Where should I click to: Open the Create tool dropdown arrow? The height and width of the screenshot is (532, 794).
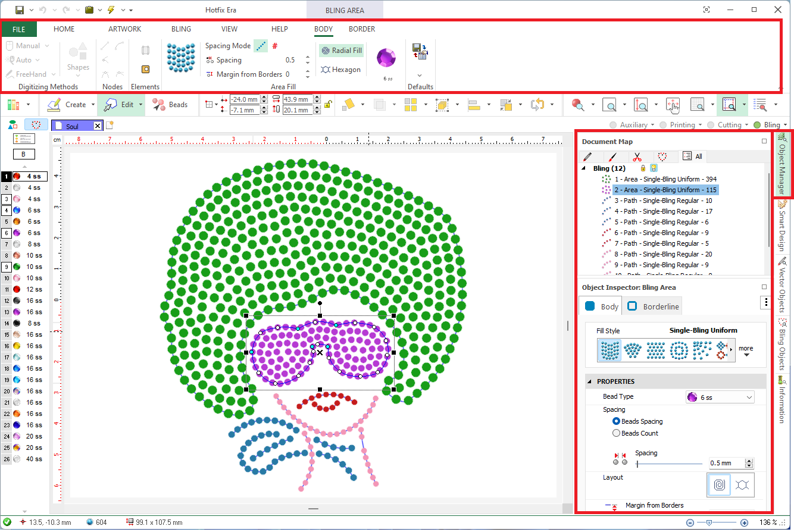pyautogui.click(x=93, y=105)
